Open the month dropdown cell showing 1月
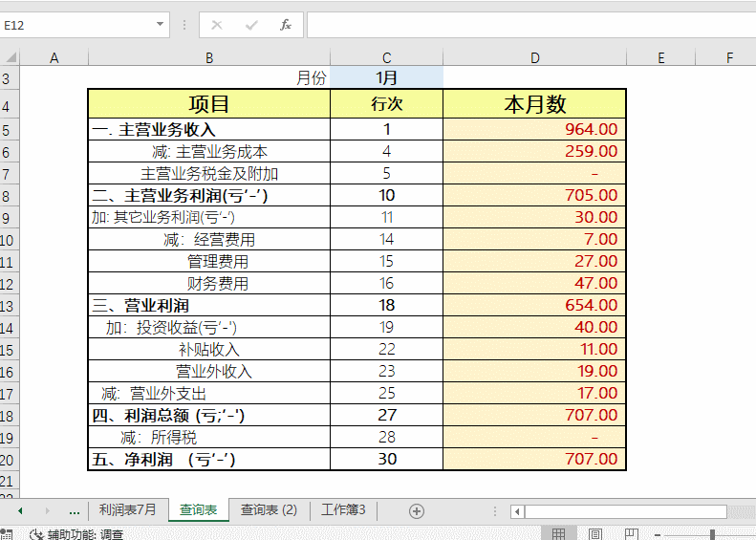Screen dimensions: 756x540 [x=386, y=78]
